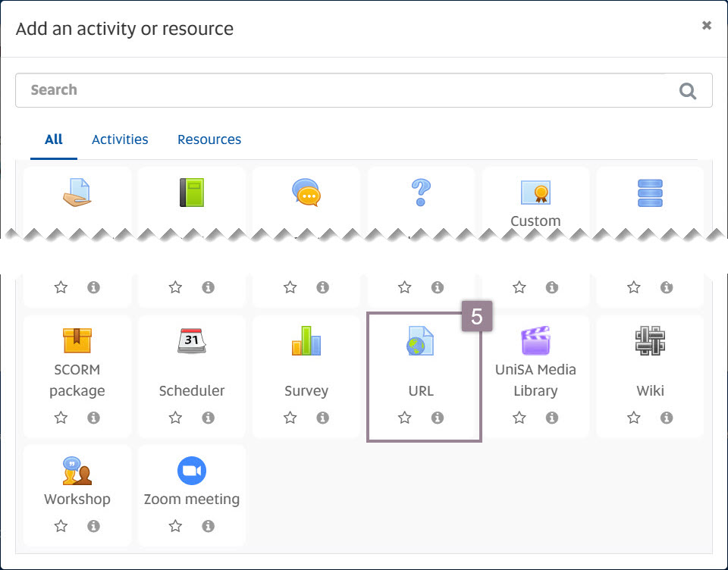Click the search magnifying glass icon
The height and width of the screenshot is (570, 728).
[x=687, y=90]
